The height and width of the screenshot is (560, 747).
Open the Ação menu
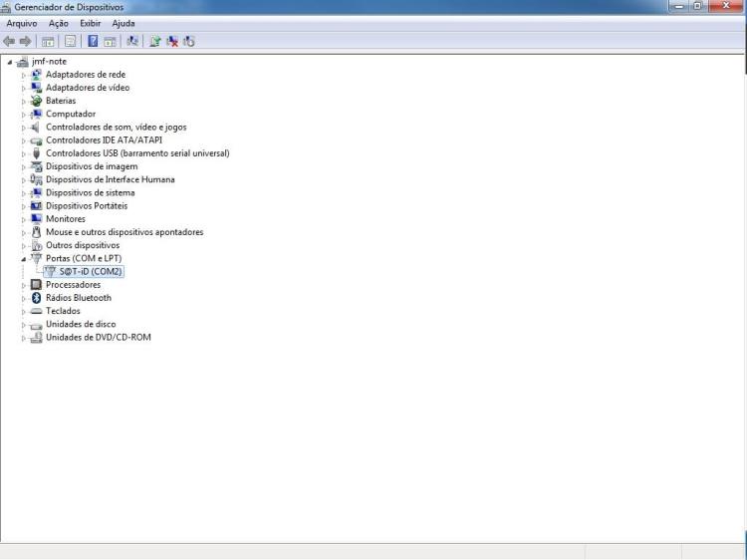click(x=58, y=23)
